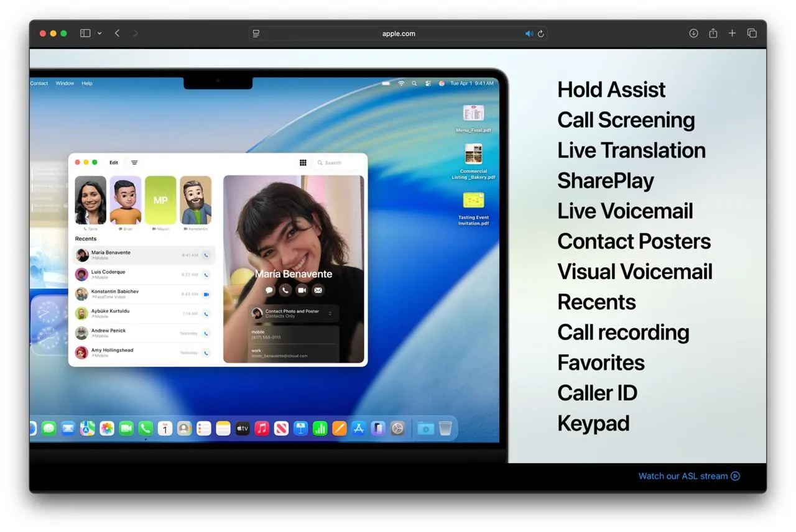Call back Amy Hollingshead using row phone icon
Image resolution: width=796 pixels, height=532 pixels.
click(206, 353)
